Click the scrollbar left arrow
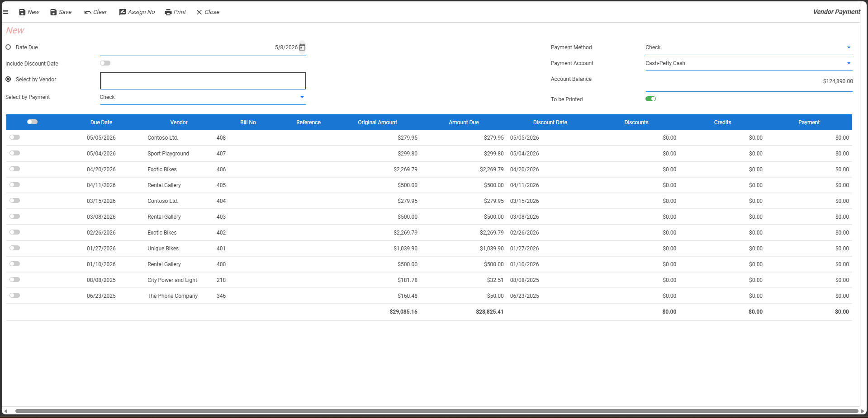The height and width of the screenshot is (418, 868). [x=5, y=411]
